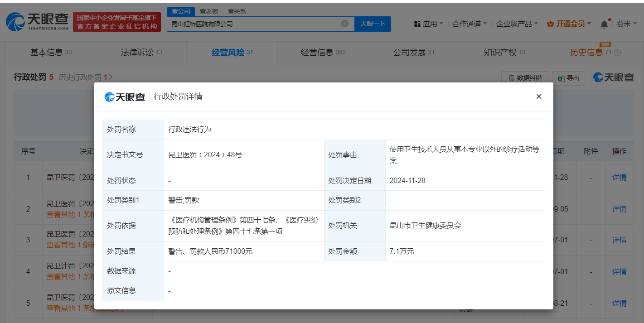Viewport: 644px width, 323px height.
Task: Click the TianYanCha logo in header
Action: [37, 21]
